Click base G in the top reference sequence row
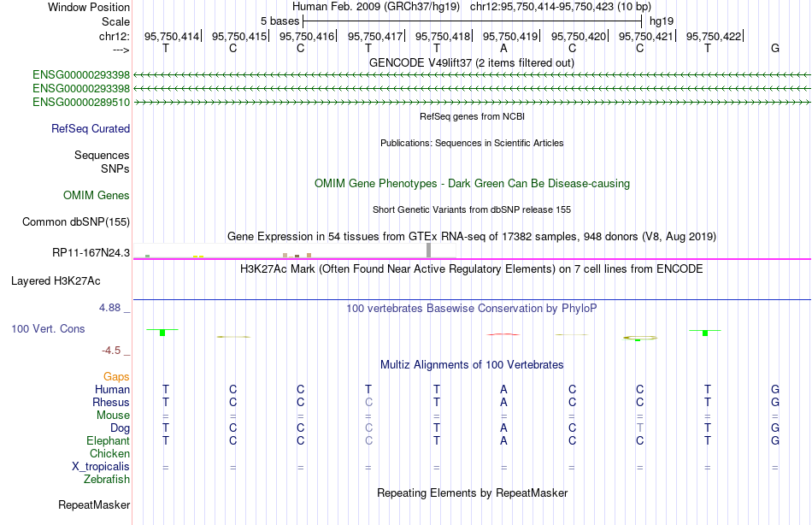Viewport: 812px width, 525px height. (774, 48)
